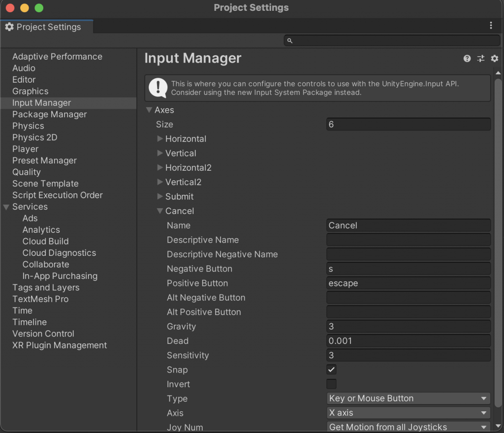Click the Size input field showing 6

point(408,124)
